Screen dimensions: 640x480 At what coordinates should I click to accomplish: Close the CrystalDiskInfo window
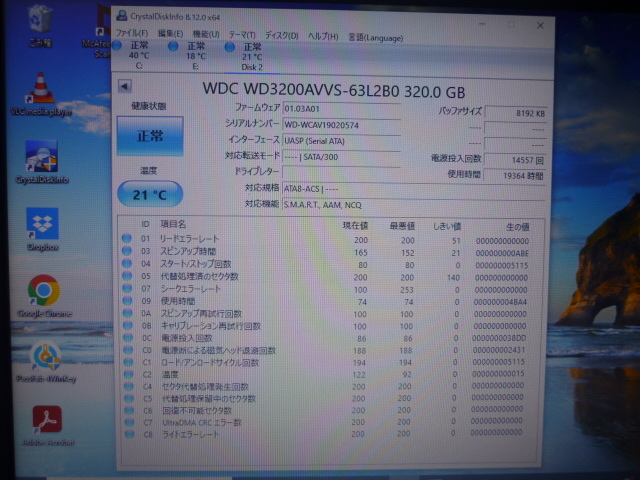[540, 25]
